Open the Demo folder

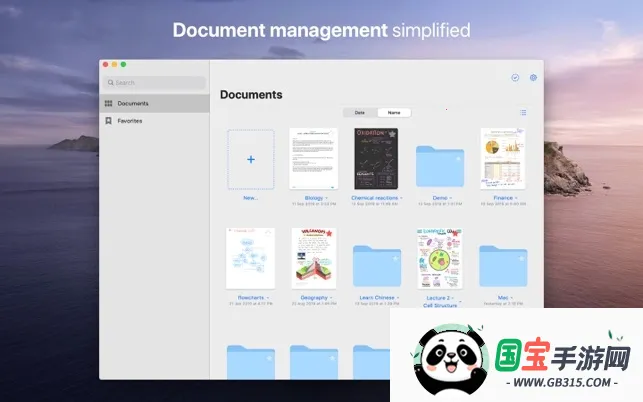coord(440,166)
